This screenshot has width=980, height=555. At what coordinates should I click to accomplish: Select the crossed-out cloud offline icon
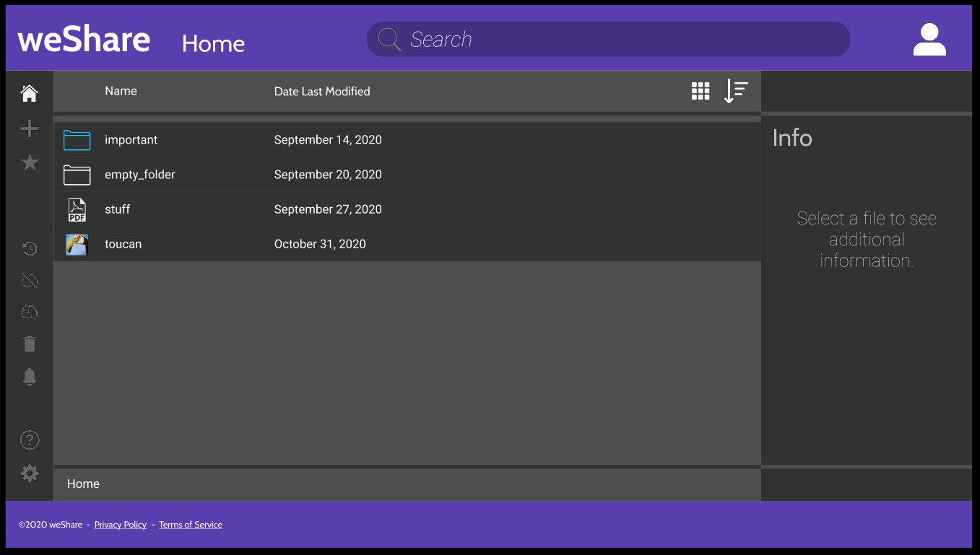click(x=30, y=281)
